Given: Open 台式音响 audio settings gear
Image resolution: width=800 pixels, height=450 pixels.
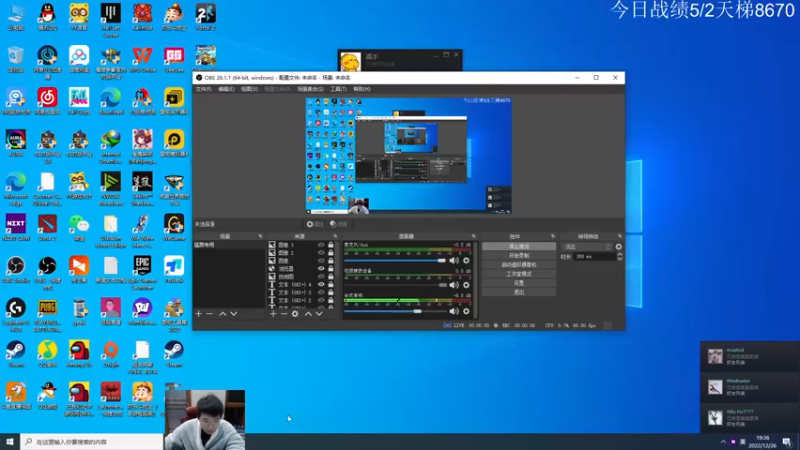Looking at the screenshot, I should point(466,311).
